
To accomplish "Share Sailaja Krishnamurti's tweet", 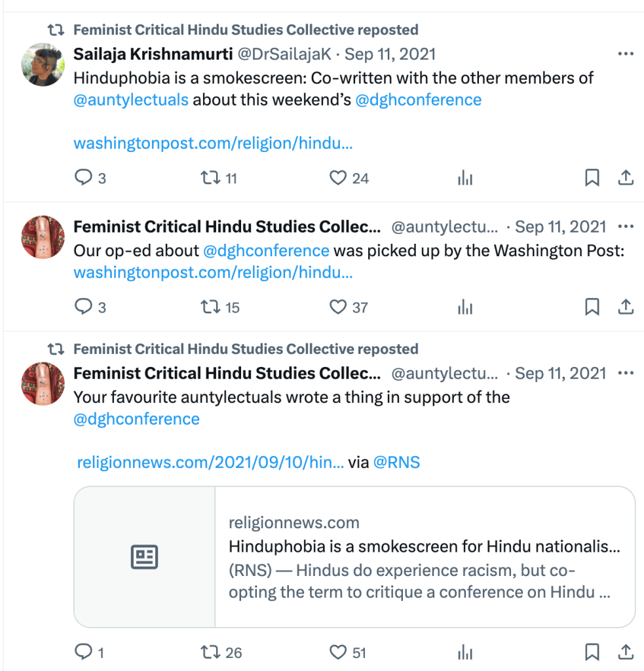I will 626,178.
